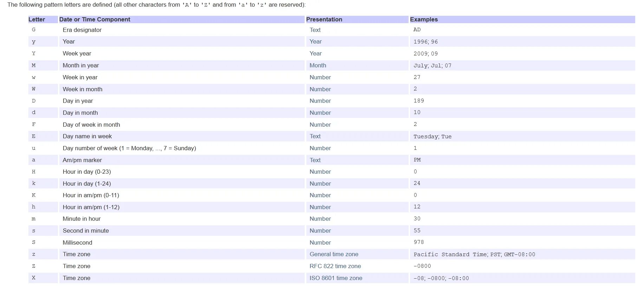The width and height of the screenshot is (644, 286).
Task: Select the Day number of week description cell
Action: tap(182, 148)
